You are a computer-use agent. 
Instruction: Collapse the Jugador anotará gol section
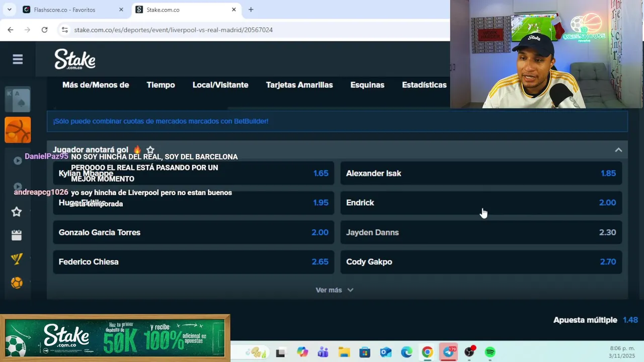click(x=618, y=150)
